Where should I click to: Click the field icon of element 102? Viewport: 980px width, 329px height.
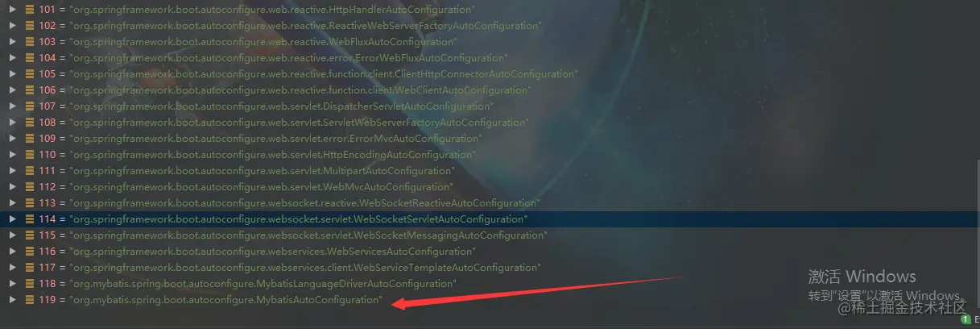pos(30,26)
